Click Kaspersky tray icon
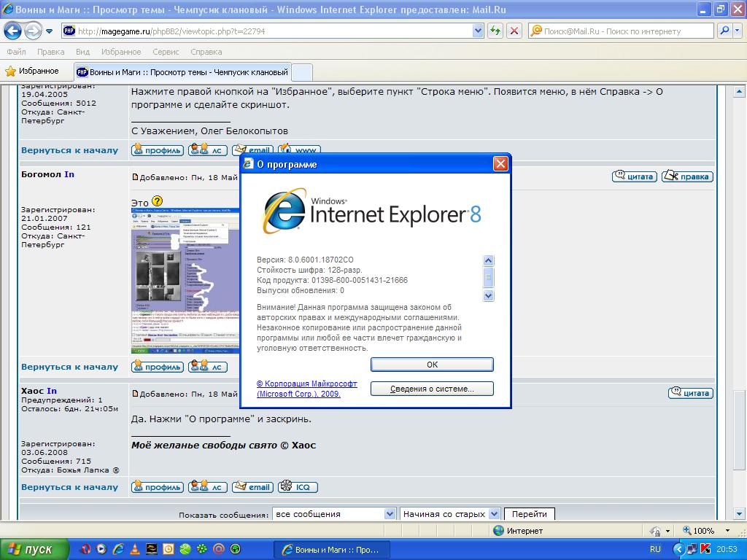Image resolution: width=747 pixels, height=560 pixels. point(705,549)
